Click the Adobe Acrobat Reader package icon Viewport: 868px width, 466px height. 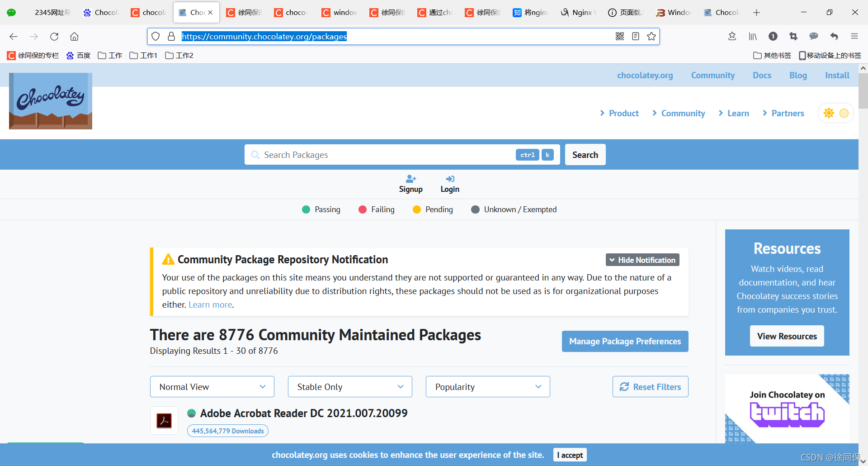pos(164,421)
